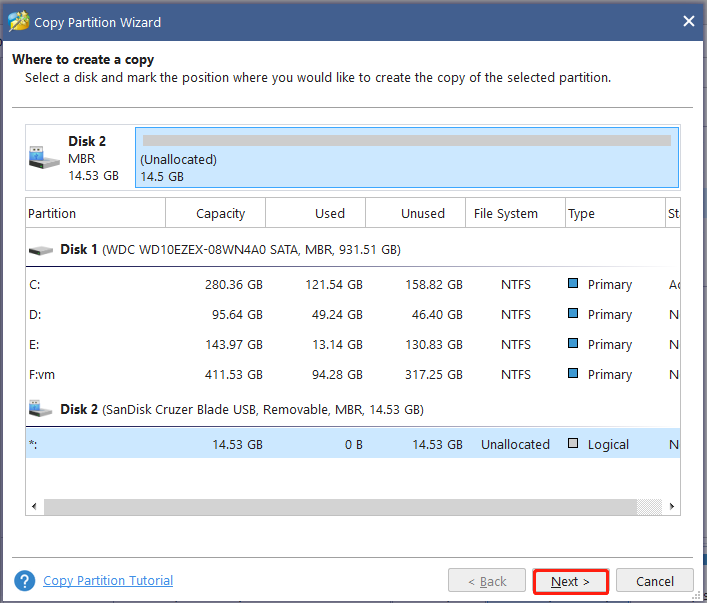This screenshot has width=707, height=603.
Task: Close the Copy Partition Wizard dialog
Action: (689, 21)
